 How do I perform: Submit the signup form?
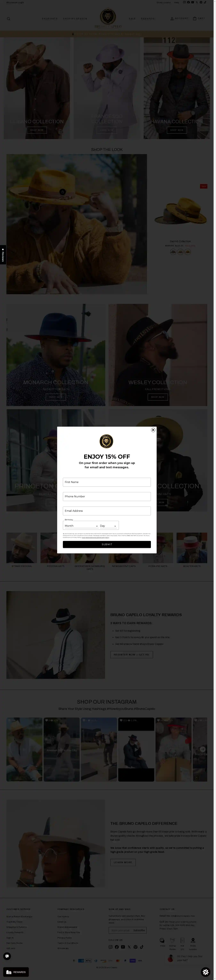tap(107, 544)
